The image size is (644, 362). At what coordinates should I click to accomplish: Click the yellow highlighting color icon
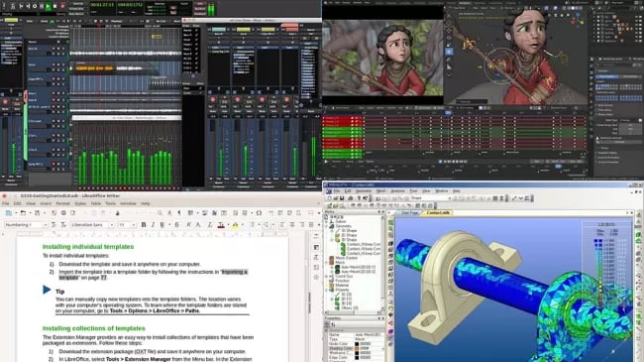[236, 224]
